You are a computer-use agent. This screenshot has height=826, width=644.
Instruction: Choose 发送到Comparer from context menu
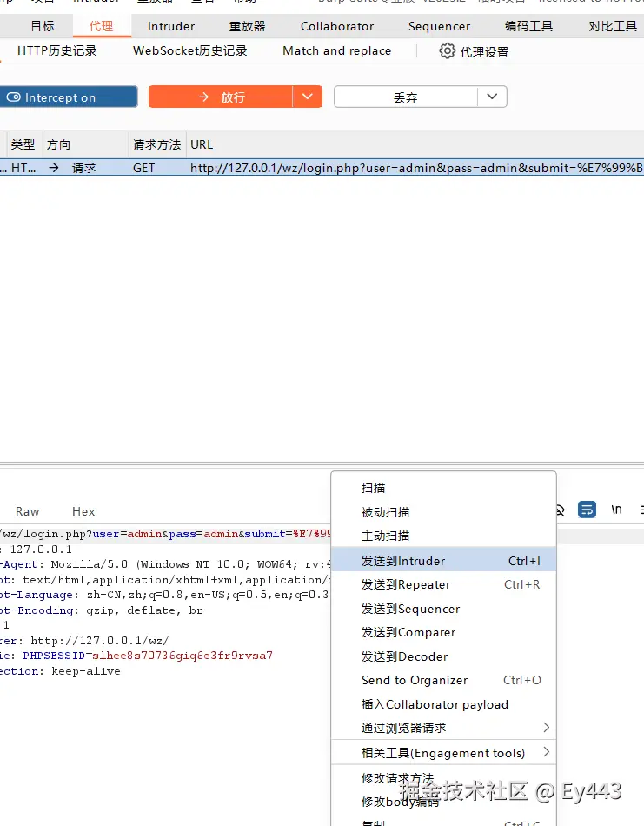[x=443, y=632]
